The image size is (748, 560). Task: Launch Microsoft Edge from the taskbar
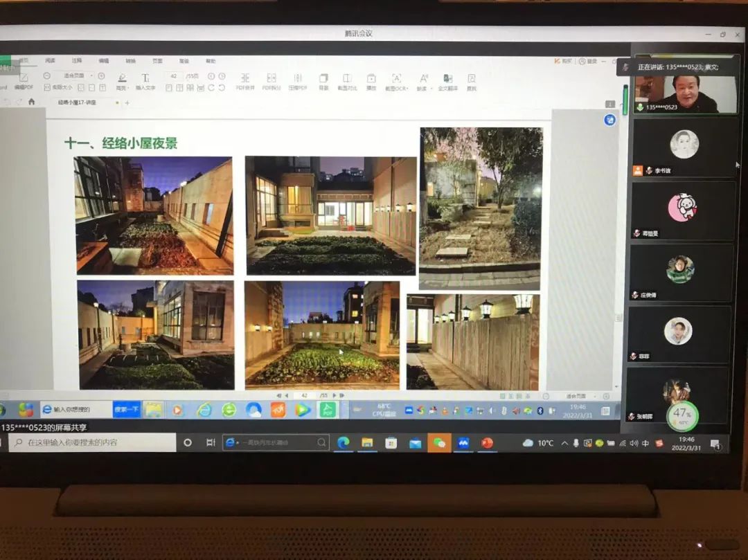click(343, 443)
